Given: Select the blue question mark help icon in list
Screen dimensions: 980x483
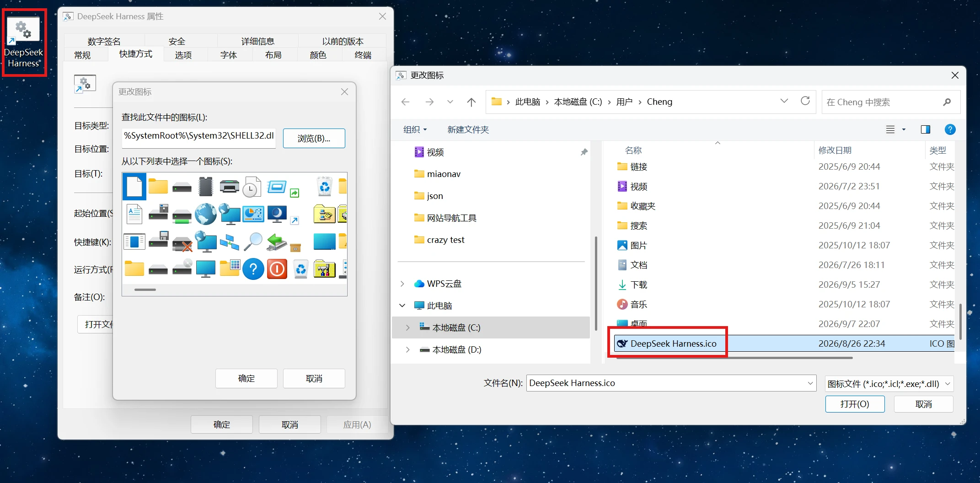Looking at the screenshot, I should (x=253, y=269).
